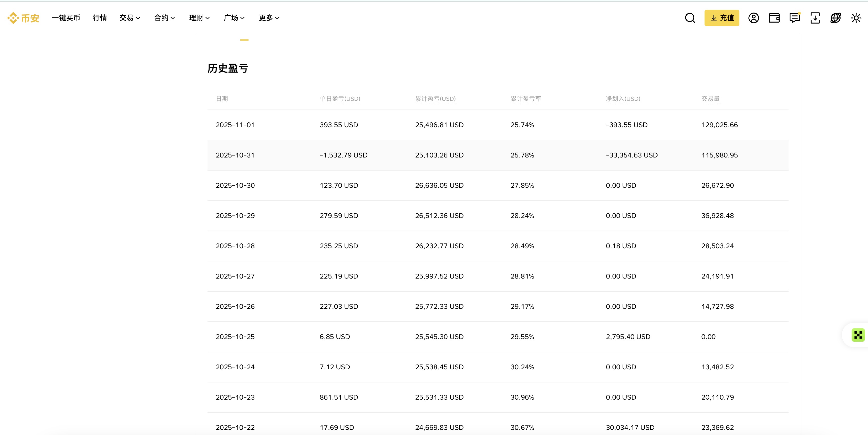The image size is (868, 435).
Task: Open the 行情 menu item
Action: click(x=99, y=18)
